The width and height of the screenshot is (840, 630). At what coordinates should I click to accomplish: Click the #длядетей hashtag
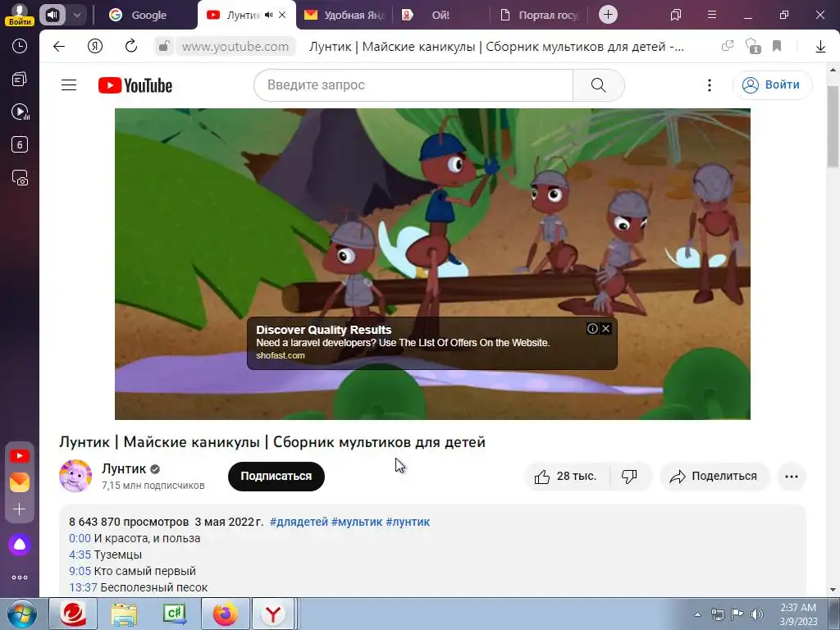299,522
